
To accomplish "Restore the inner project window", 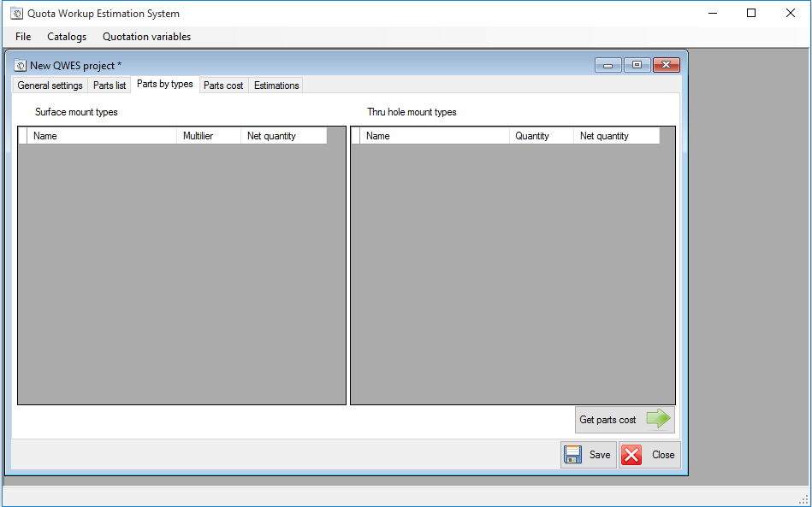I will [x=637, y=65].
